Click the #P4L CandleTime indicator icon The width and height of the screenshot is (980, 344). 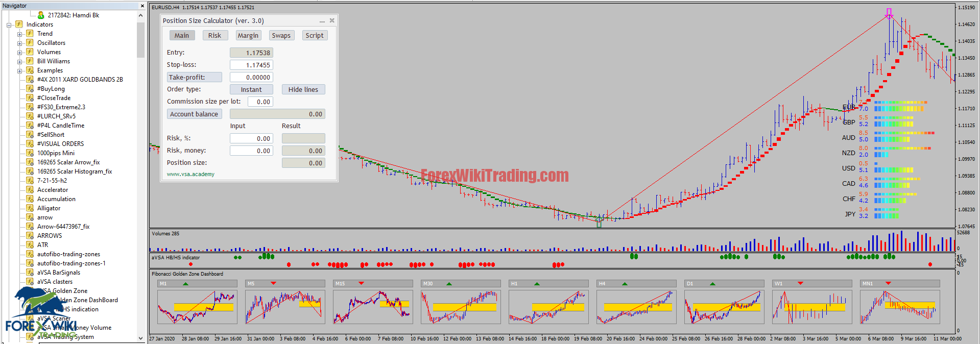pyautogui.click(x=30, y=126)
